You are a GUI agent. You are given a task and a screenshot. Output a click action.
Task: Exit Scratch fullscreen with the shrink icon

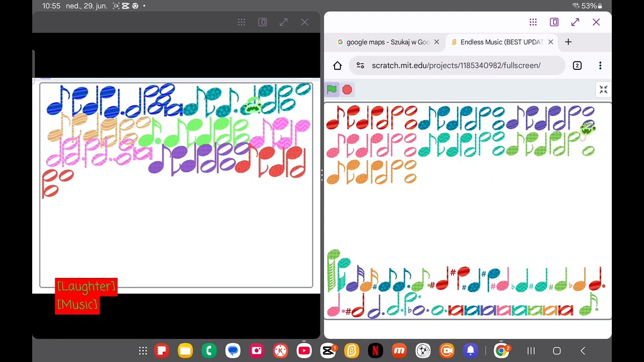click(603, 89)
